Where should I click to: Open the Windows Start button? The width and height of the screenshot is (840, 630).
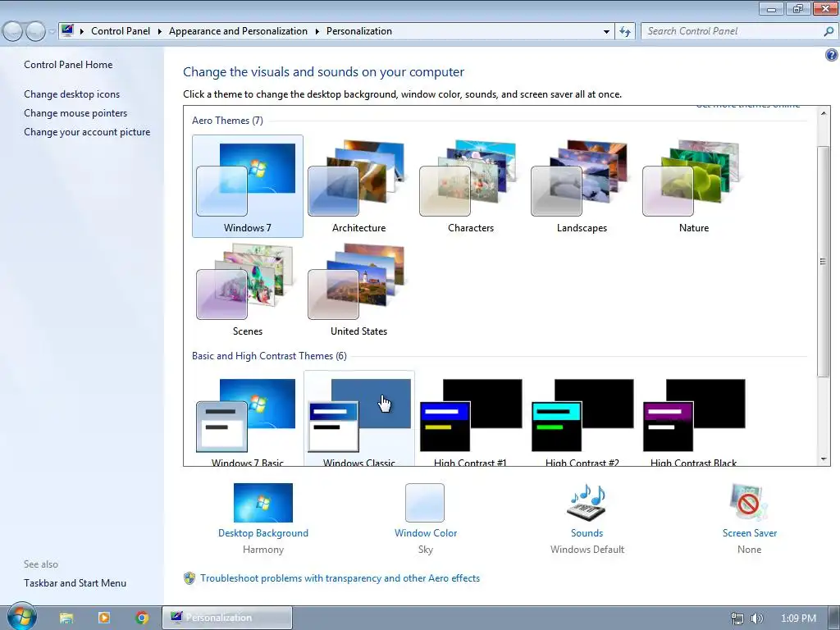tap(22, 617)
